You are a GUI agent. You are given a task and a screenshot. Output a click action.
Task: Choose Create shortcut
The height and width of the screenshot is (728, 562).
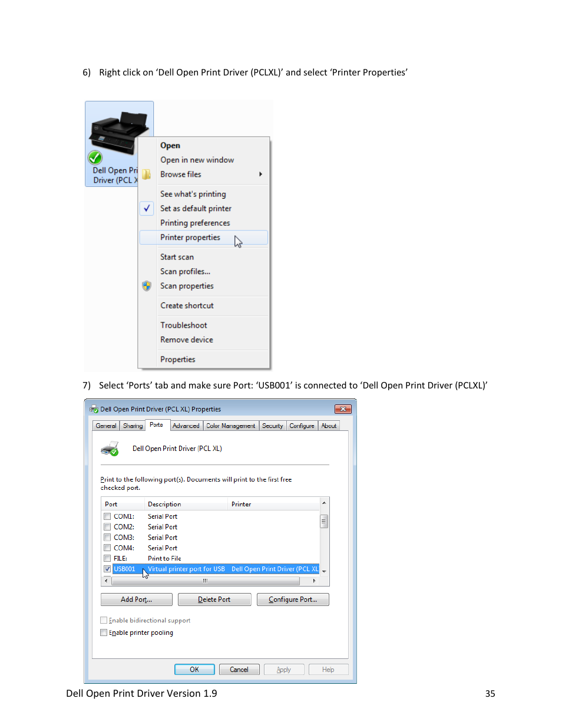tap(187, 305)
